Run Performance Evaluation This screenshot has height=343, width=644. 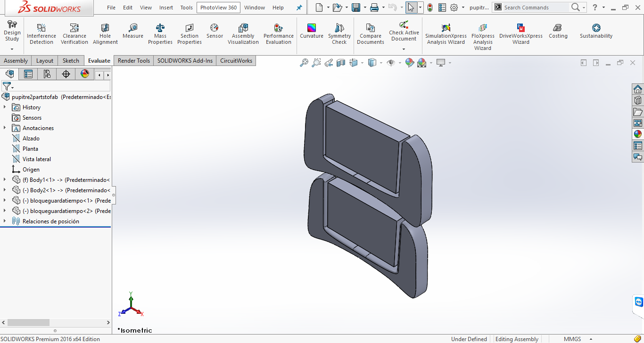279,34
